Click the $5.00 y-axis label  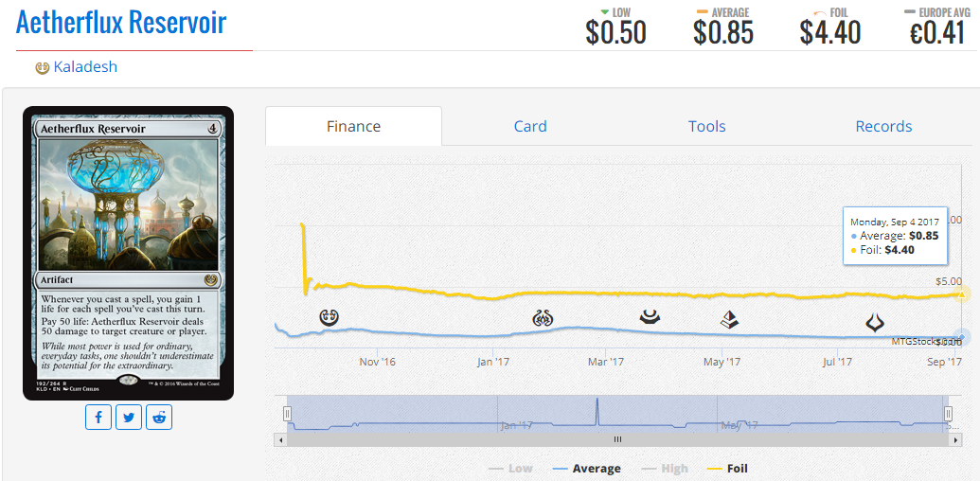pyautogui.click(x=948, y=281)
